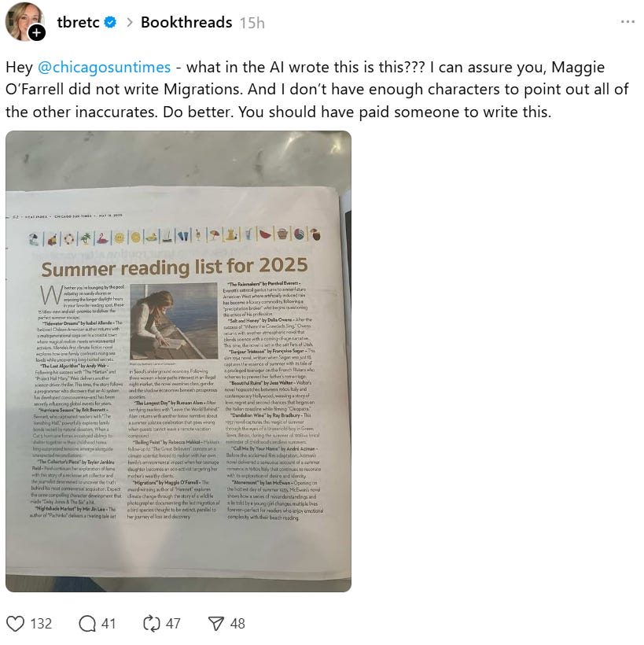The image size is (644, 645).
Task: Open the @chicagosuntimes mention
Action: click(104, 67)
